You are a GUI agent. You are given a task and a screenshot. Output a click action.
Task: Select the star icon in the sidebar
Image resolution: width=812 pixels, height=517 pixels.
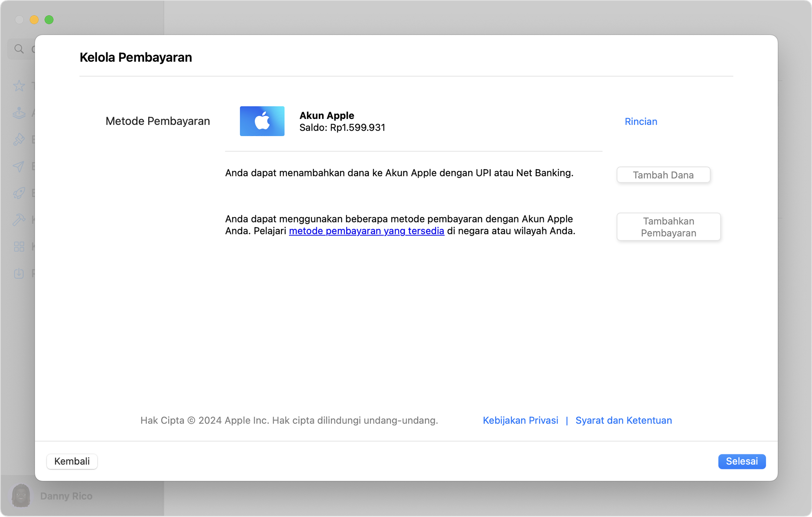point(19,86)
